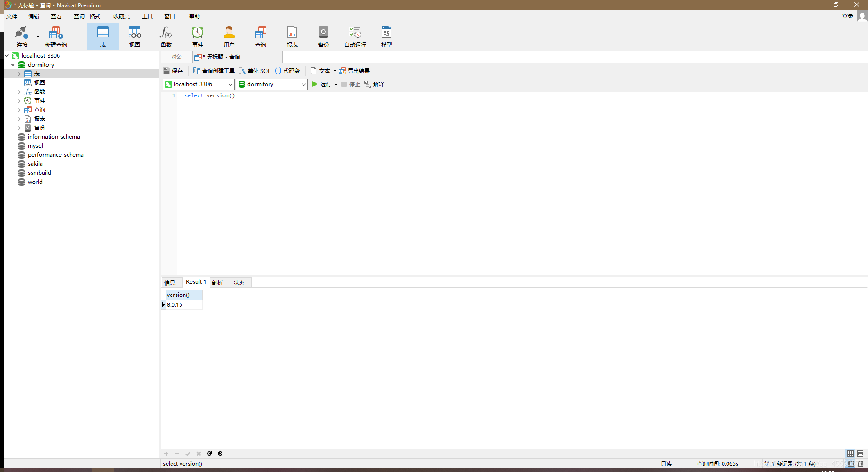Open the 帮助 menu

(x=194, y=16)
